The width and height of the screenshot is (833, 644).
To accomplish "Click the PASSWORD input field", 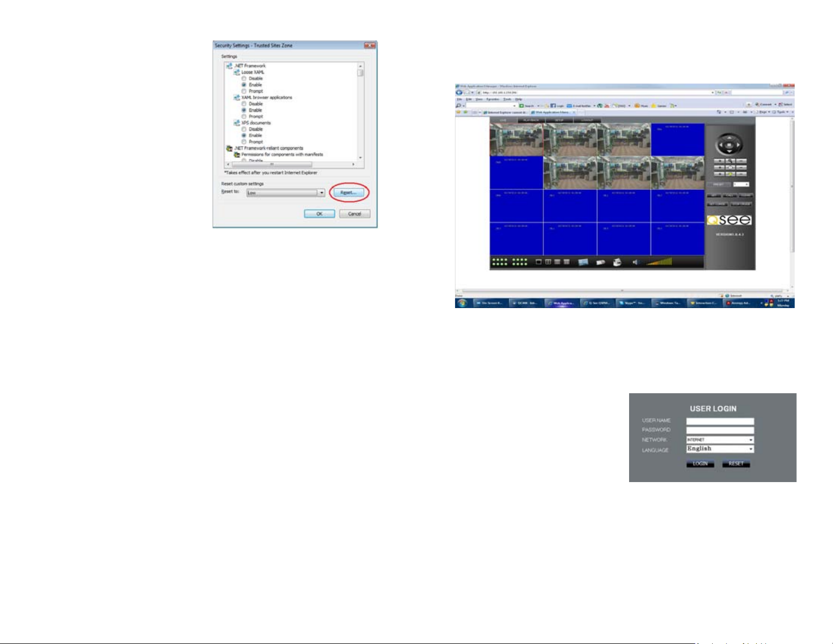I will tap(720, 430).
